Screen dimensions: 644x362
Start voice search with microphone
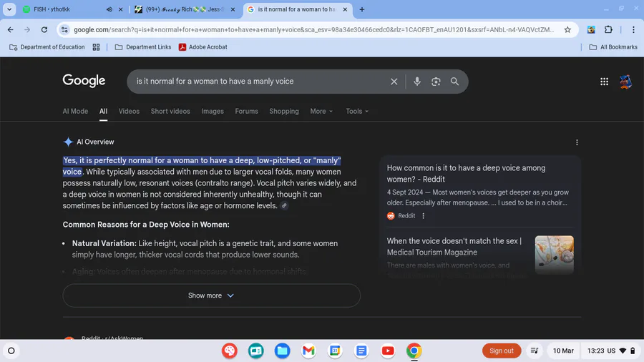[417, 82]
